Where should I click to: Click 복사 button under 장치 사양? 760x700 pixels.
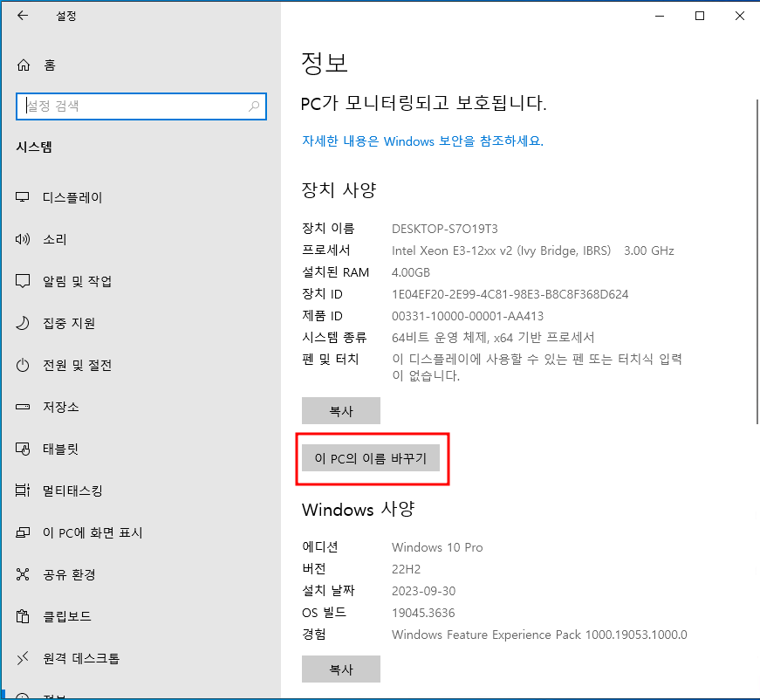(340, 411)
